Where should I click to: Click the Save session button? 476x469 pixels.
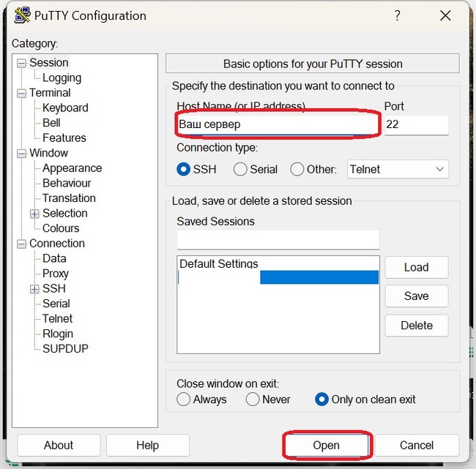coord(416,296)
